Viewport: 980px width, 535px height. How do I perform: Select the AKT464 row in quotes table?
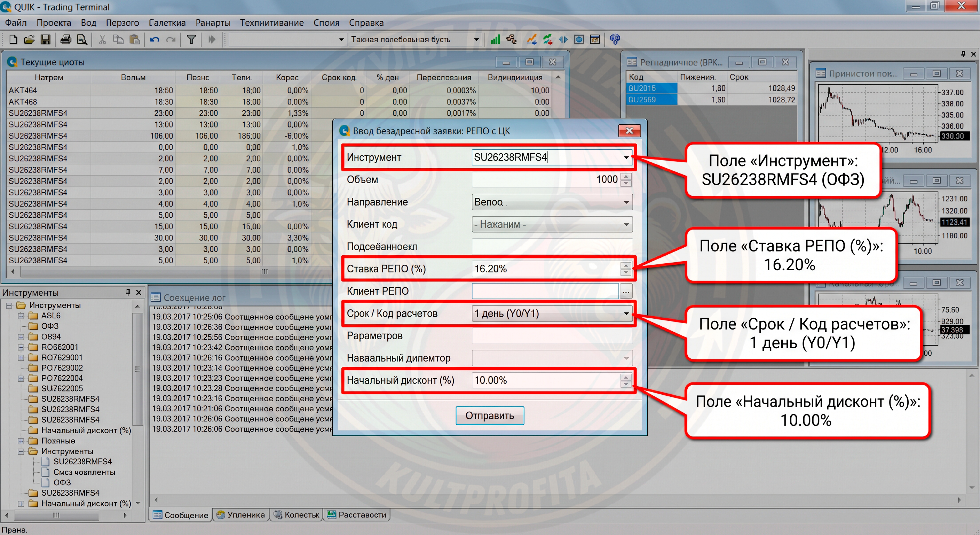pyautogui.click(x=279, y=91)
